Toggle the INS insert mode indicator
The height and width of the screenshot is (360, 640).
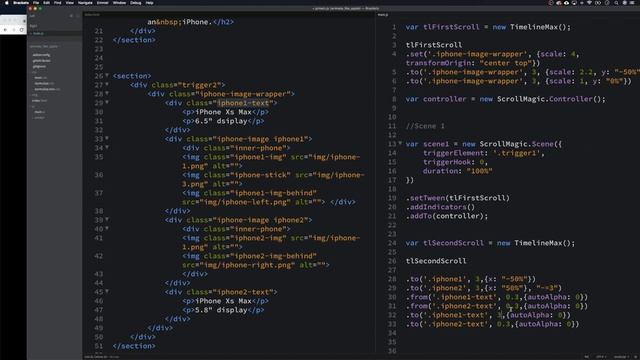click(x=587, y=357)
